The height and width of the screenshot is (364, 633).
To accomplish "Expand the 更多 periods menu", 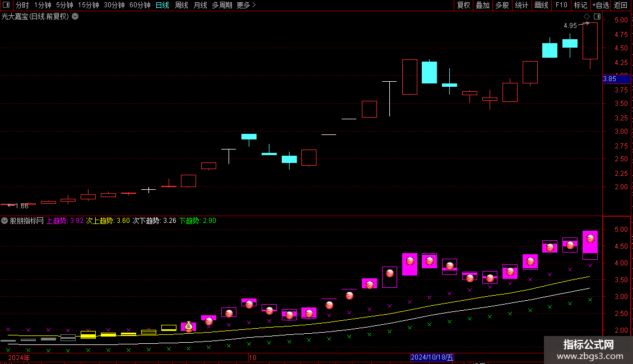I will pos(246,5).
